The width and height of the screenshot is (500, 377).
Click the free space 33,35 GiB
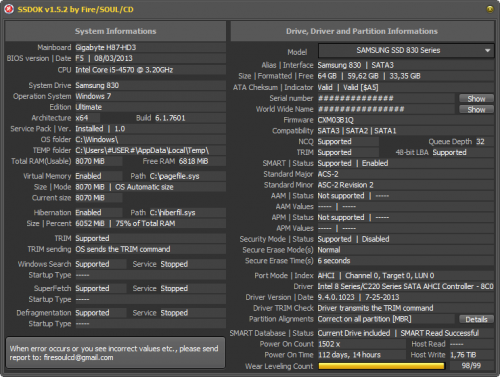(405, 76)
